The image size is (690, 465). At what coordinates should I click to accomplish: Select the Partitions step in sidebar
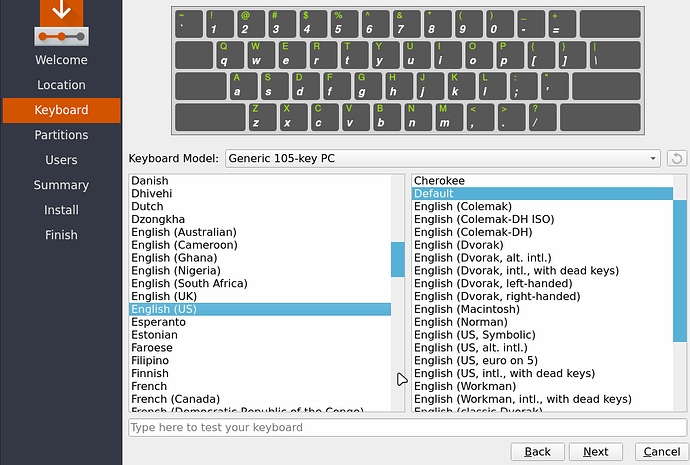click(61, 135)
